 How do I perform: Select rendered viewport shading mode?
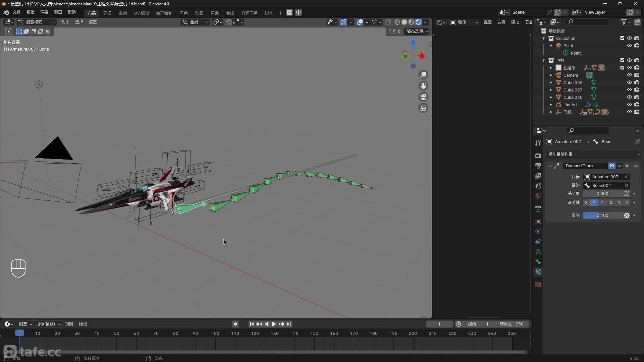click(x=418, y=22)
